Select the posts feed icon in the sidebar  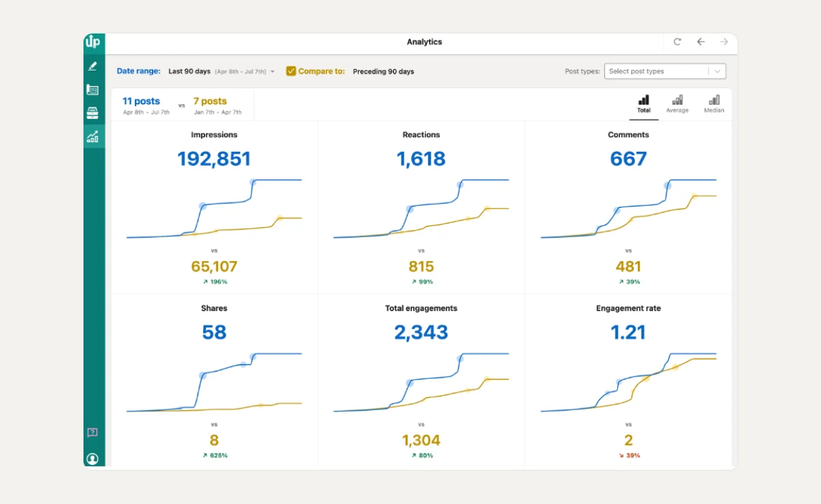point(93,90)
